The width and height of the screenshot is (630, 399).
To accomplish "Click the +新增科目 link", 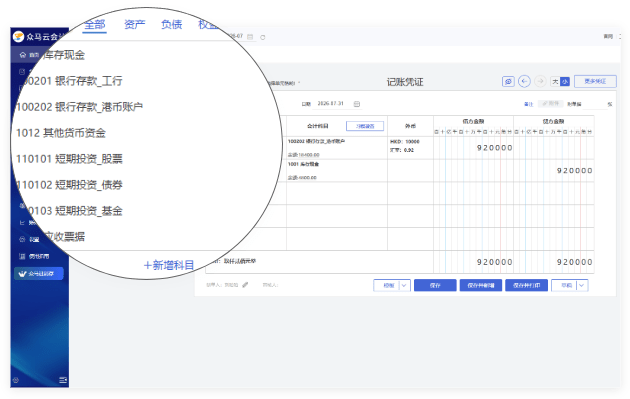I will pyautogui.click(x=169, y=265).
